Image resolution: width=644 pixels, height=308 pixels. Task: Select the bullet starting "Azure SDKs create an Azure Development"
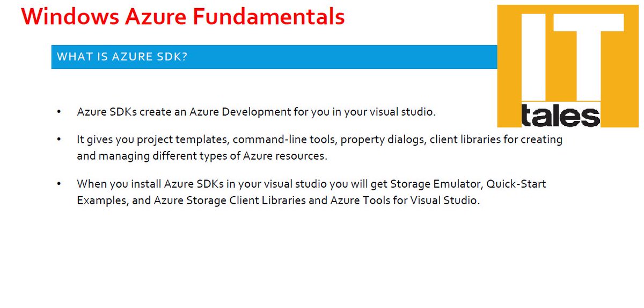pyautogui.click(x=256, y=112)
